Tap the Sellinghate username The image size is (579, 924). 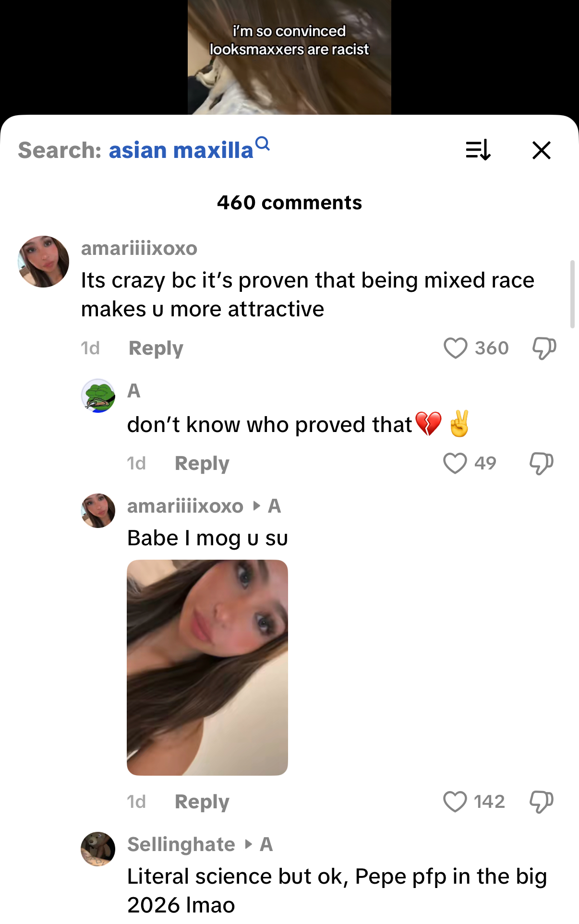click(181, 844)
